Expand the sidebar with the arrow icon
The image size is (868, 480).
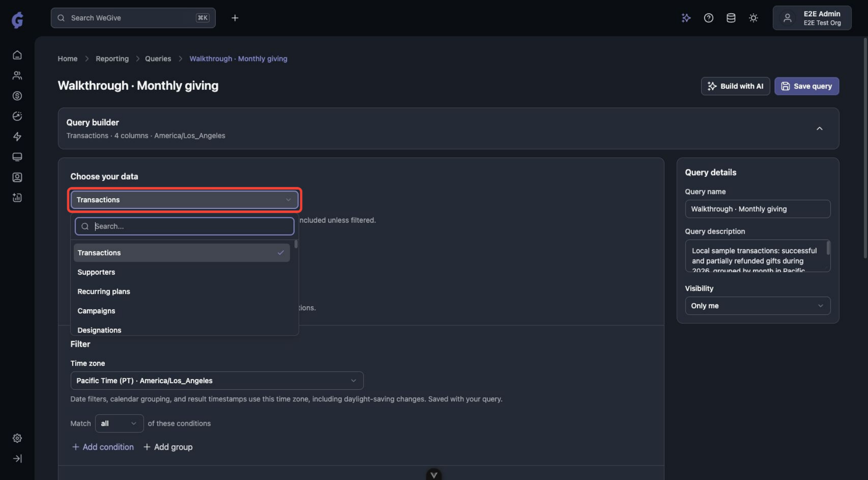click(x=17, y=459)
